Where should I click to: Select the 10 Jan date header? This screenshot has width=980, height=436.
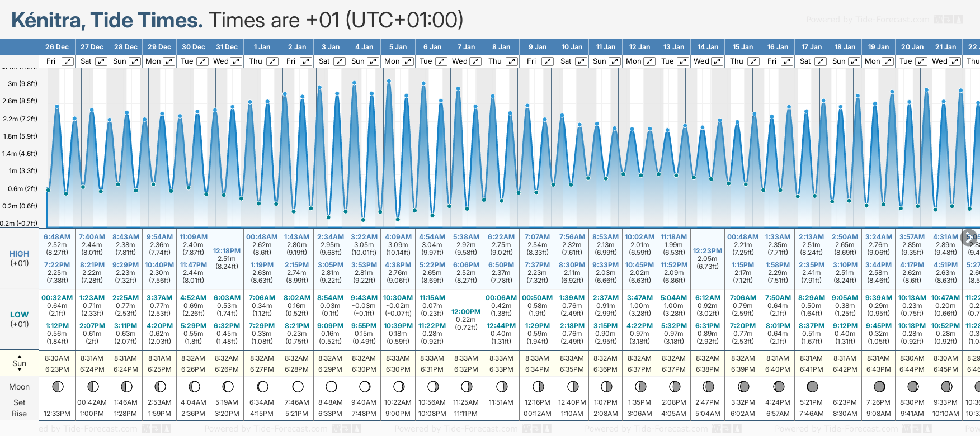tap(572, 47)
